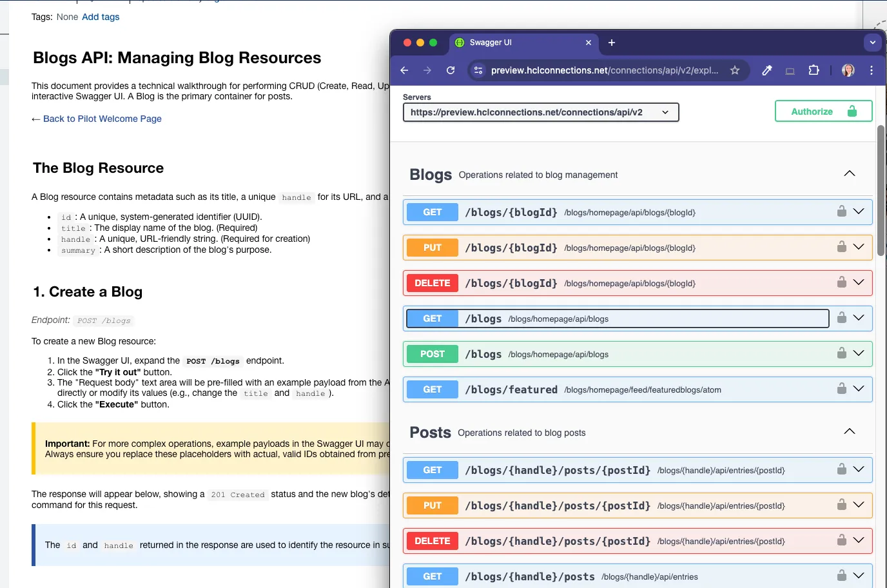This screenshot has height=588, width=887.
Task: Open the Chrome extensions puzzle icon
Action: click(x=814, y=70)
